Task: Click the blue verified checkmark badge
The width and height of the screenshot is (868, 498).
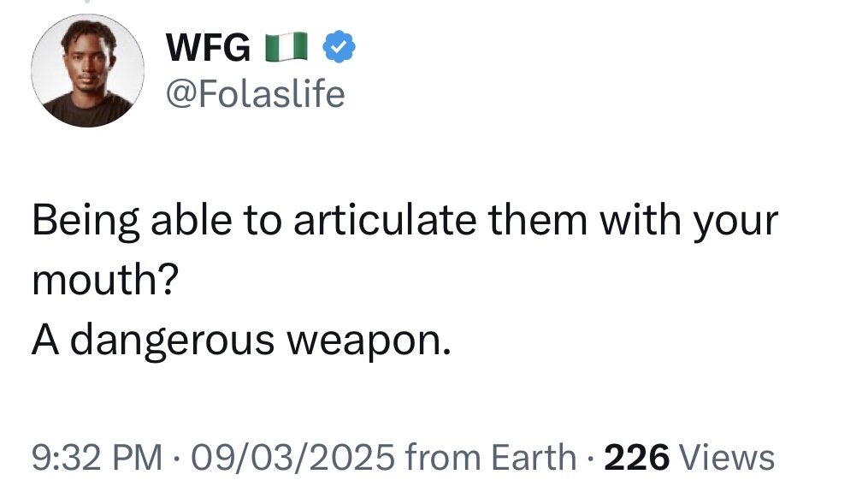Action: click(x=338, y=49)
